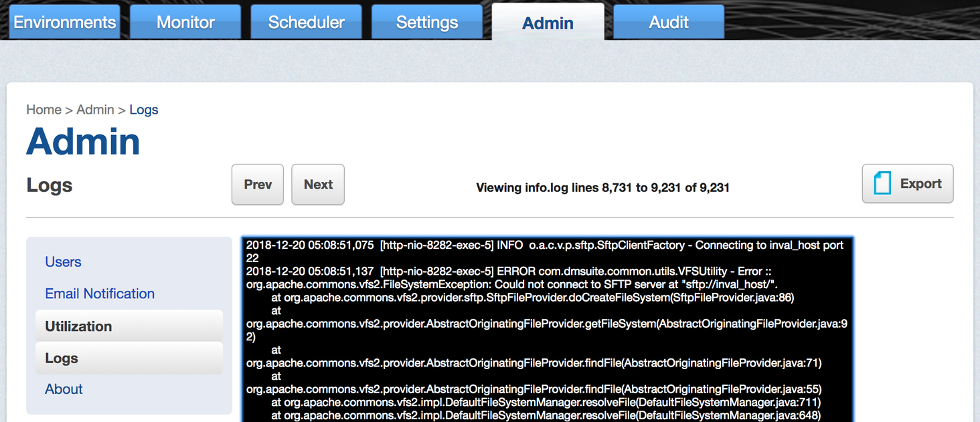Open the Users admin section
980x422 pixels.
pos(63,262)
